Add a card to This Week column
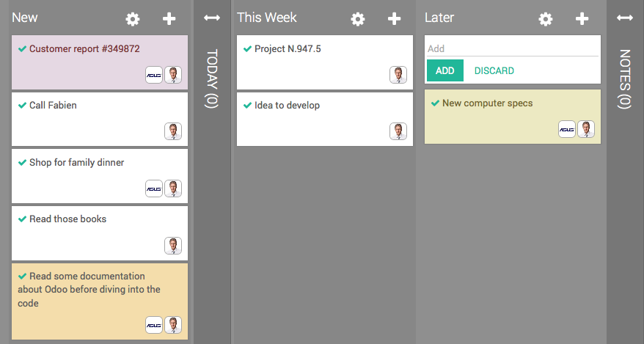This screenshot has height=344, width=644. point(395,19)
